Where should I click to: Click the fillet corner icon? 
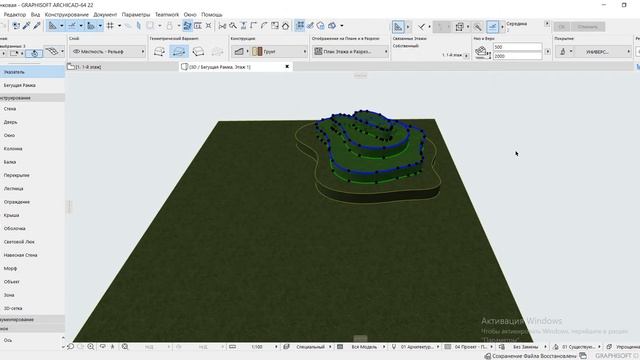tap(254, 26)
